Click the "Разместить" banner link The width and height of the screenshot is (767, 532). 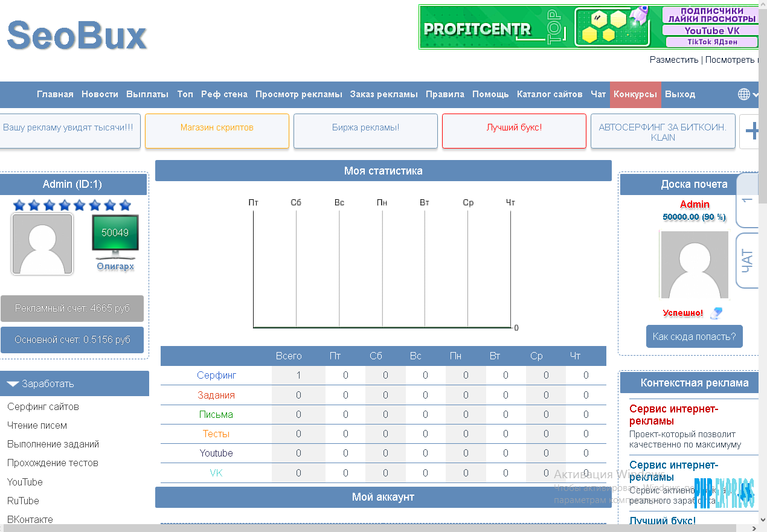674,60
